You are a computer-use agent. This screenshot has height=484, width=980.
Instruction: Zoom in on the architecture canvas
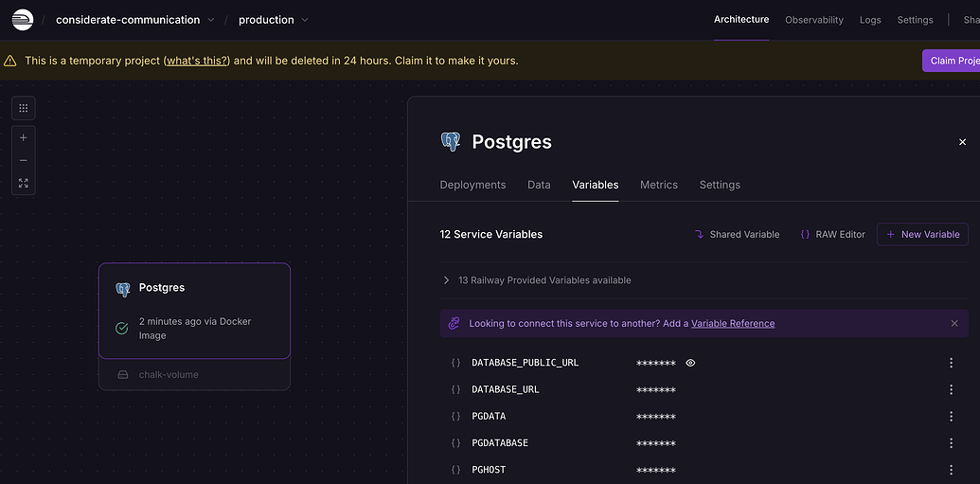point(24,137)
